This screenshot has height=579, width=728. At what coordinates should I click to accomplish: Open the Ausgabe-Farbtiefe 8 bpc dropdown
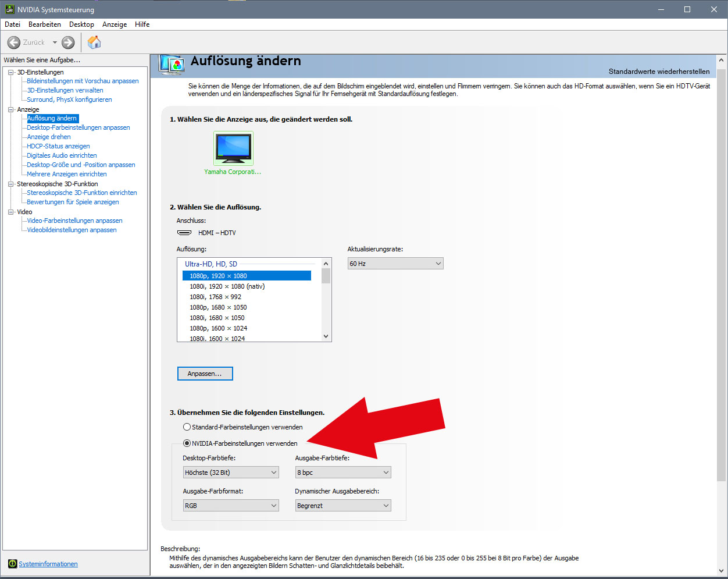coord(342,473)
